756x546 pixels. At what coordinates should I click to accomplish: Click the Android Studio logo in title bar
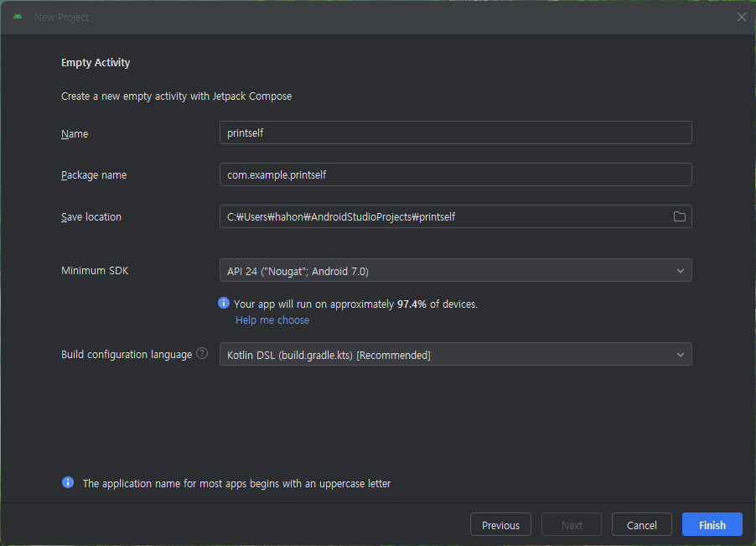18,17
